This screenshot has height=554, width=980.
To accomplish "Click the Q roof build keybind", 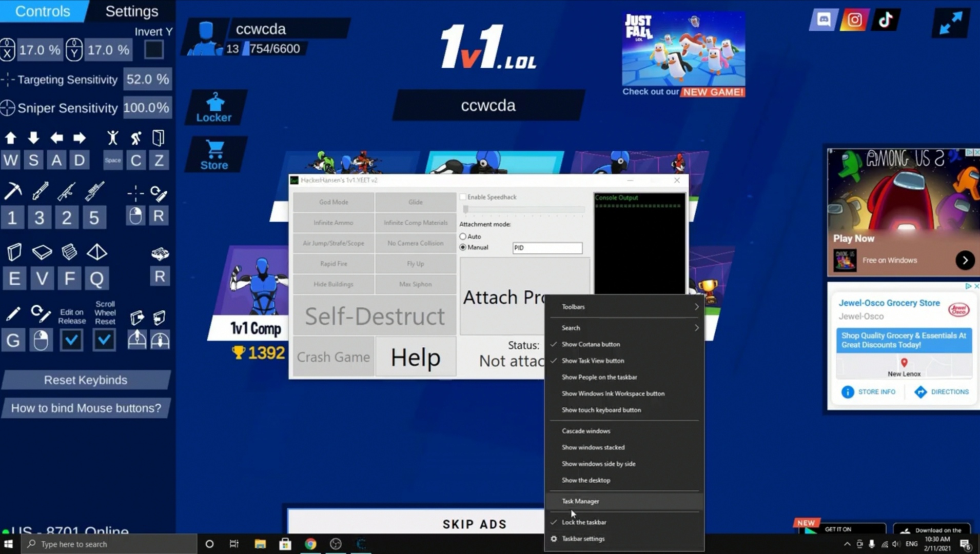I will pyautogui.click(x=97, y=279).
